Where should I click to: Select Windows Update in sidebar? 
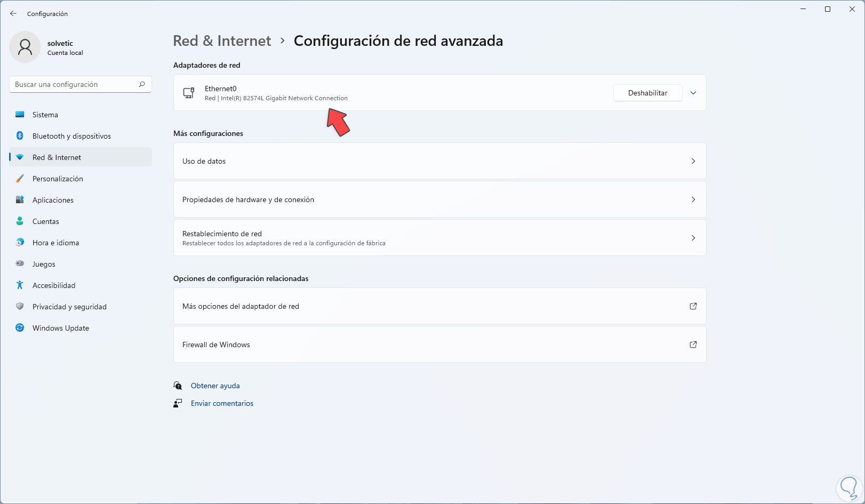tap(81, 328)
